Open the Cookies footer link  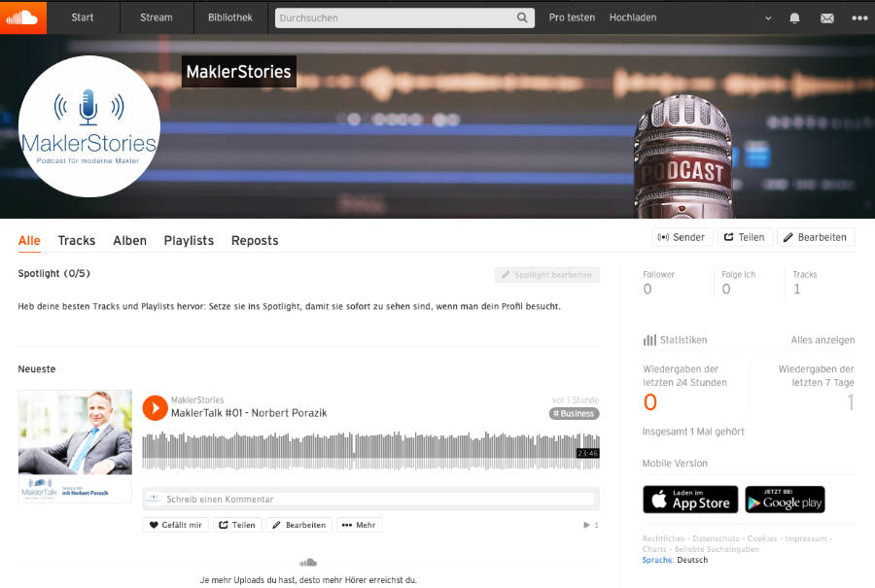point(761,538)
